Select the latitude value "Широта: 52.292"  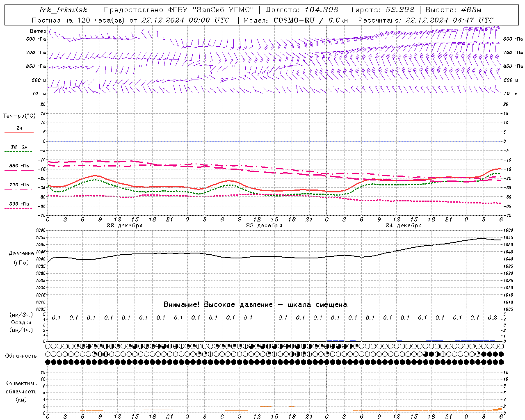382,10
